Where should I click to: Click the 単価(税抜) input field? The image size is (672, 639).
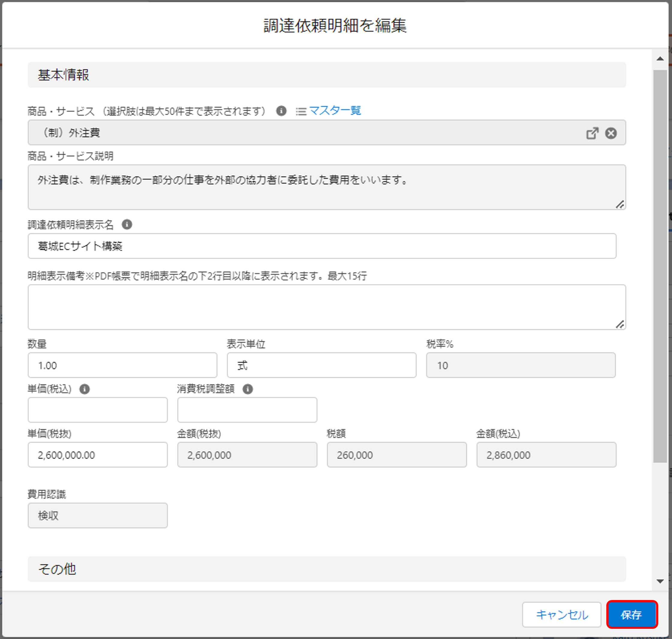(97, 455)
